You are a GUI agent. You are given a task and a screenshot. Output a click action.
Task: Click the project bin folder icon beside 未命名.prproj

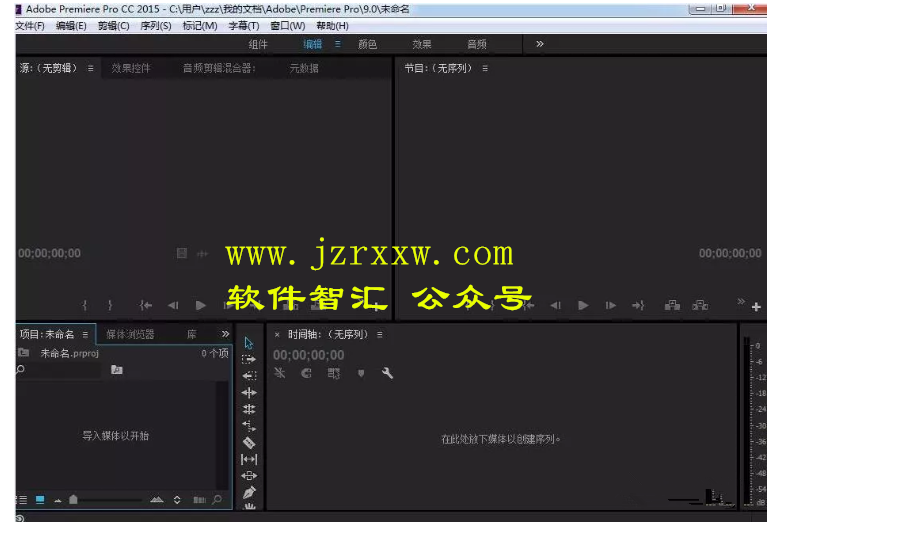point(23,353)
